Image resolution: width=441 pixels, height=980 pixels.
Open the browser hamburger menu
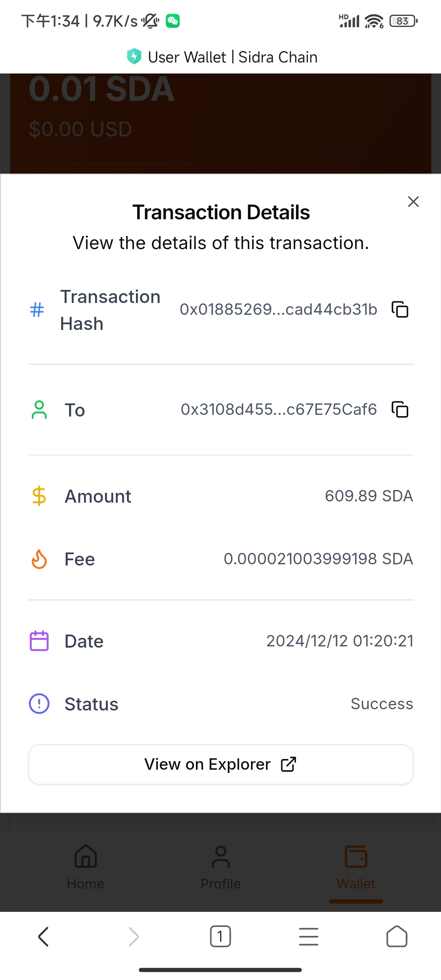(309, 936)
